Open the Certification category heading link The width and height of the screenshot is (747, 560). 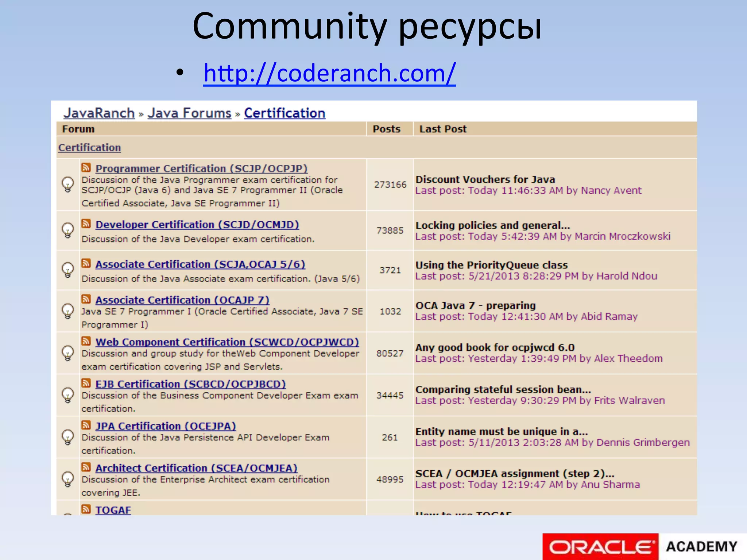click(x=89, y=148)
